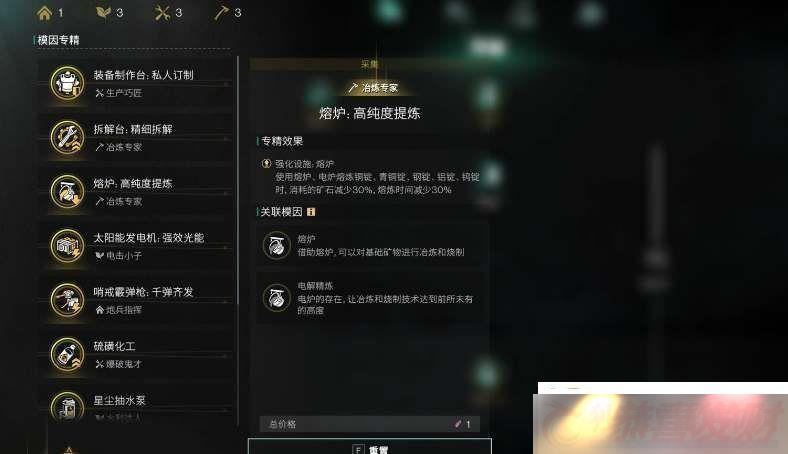The image size is (788, 454).
Task: Select 拆解台:精细拆解 specialization icon
Action: tap(67, 137)
